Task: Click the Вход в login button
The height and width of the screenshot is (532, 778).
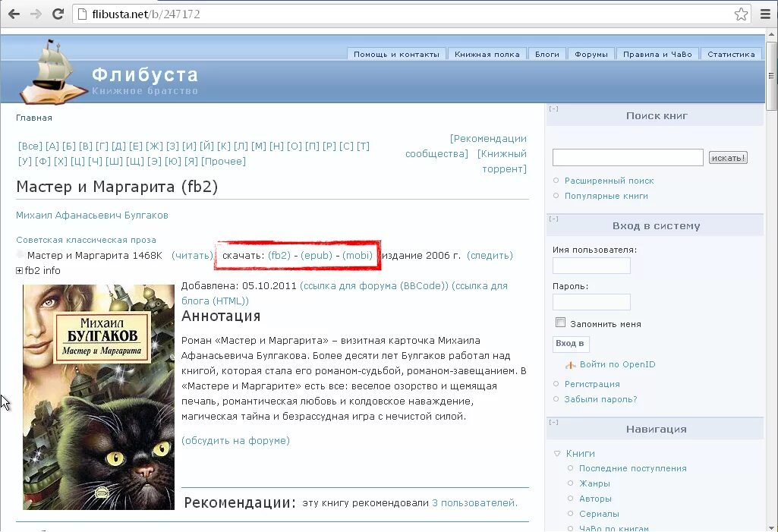Action: point(571,344)
